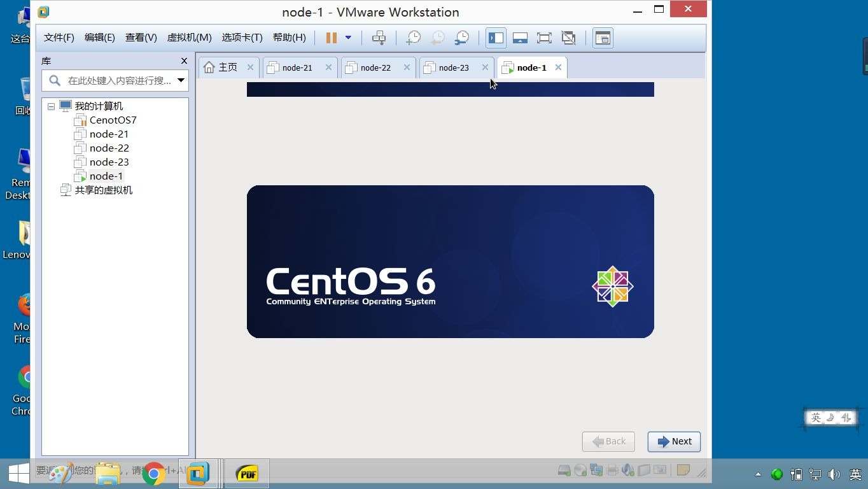Click the network adapter status icon
Image resolution: width=868 pixels, height=489 pixels.
[596, 471]
